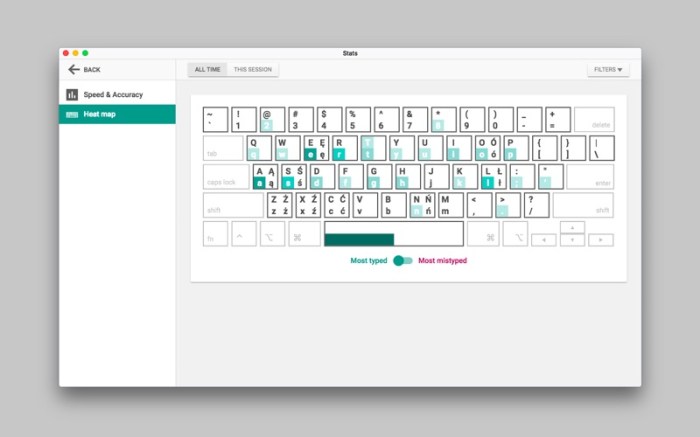This screenshot has width=700, height=437.
Task: Switch to the This Session tab
Action: 253,70
